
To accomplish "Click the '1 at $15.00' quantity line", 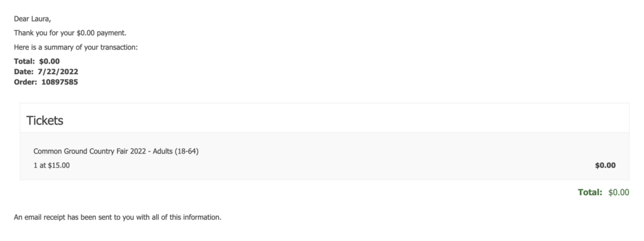I will [x=52, y=165].
